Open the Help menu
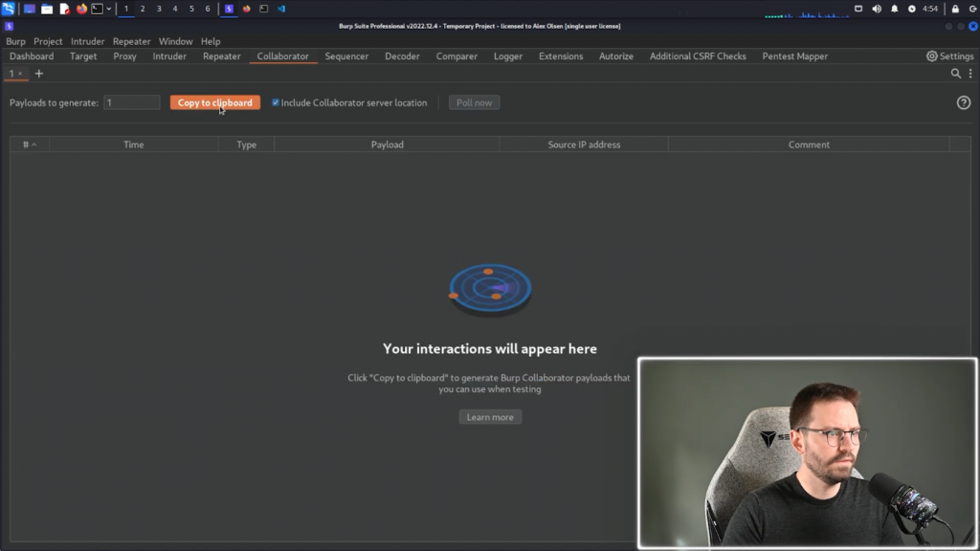 click(x=211, y=41)
